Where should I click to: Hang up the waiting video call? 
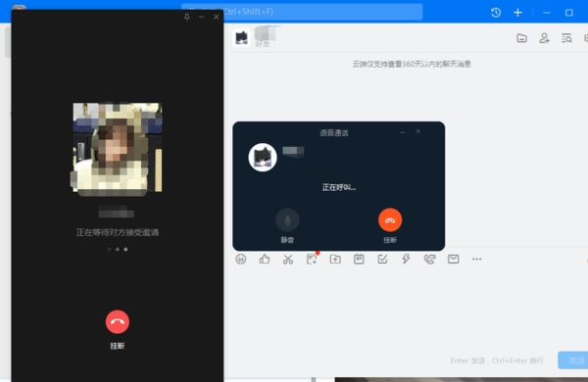tap(118, 321)
